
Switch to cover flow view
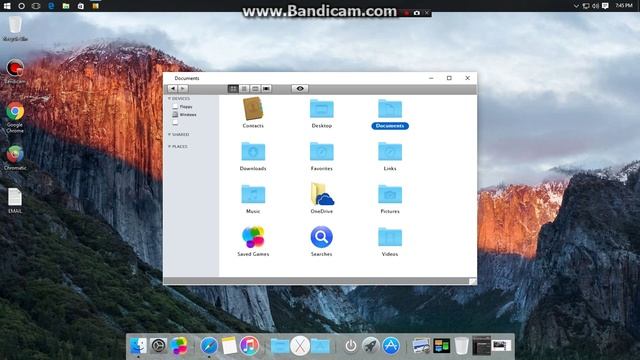click(266, 89)
